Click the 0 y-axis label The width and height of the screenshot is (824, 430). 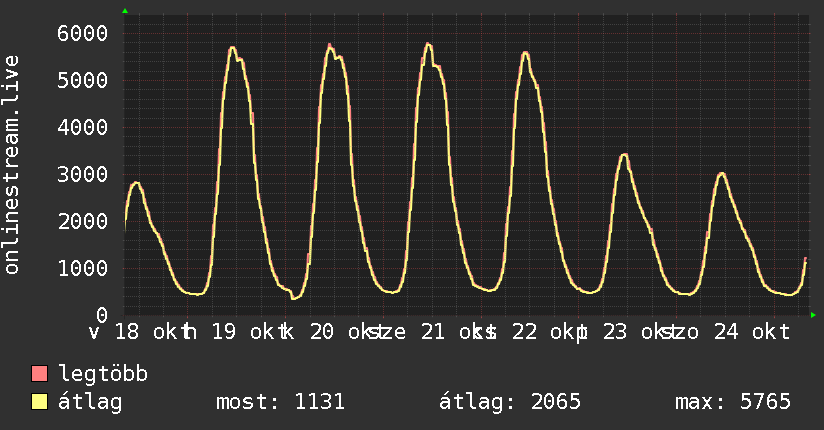(x=102, y=315)
